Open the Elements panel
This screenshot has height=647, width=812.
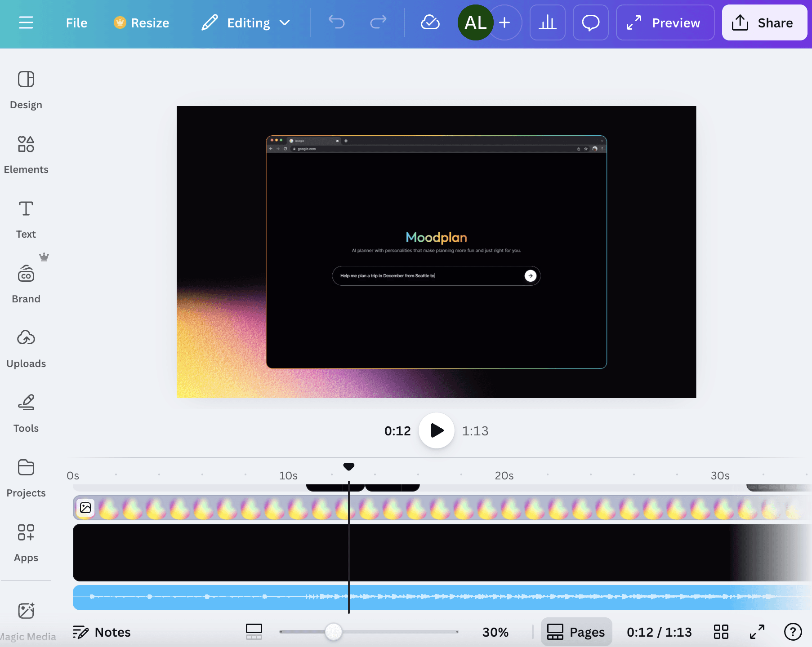click(26, 155)
